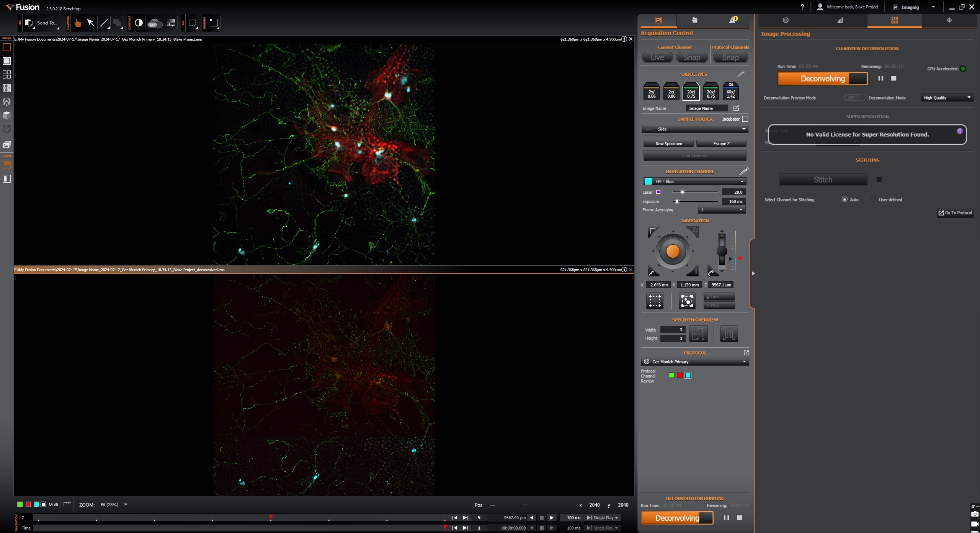This screenshot has height=533, width=980.
Task: Select the four-panel grid view
Action: (7, 74)
